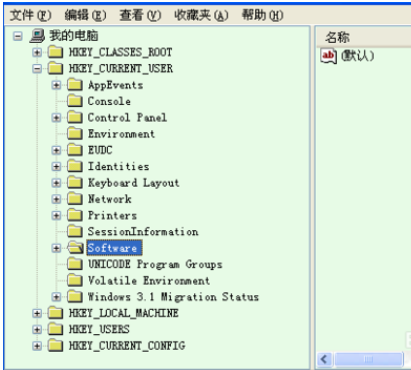Click the EUDC folder icon
The width and height of the screenshot is (411, 370).
(75, 150)
